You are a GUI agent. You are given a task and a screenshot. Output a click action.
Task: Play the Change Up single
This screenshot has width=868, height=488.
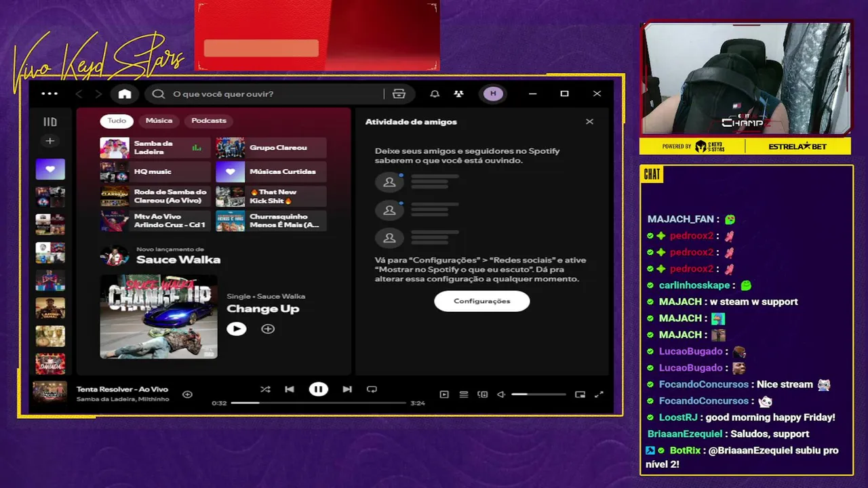(236, 329)
